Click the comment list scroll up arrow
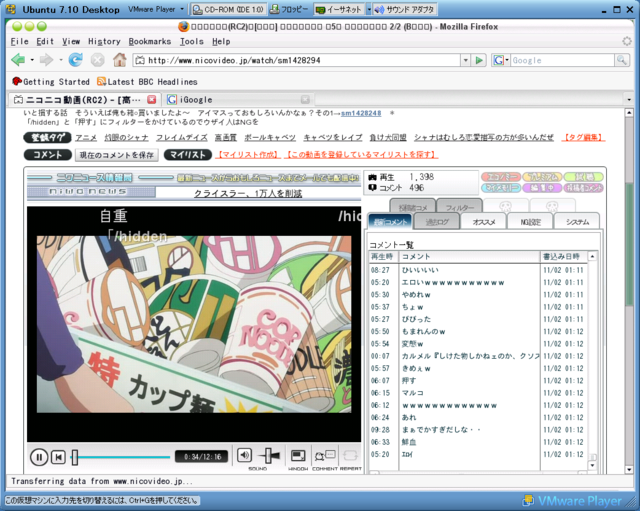640x511 pixels. pos(592,256)
